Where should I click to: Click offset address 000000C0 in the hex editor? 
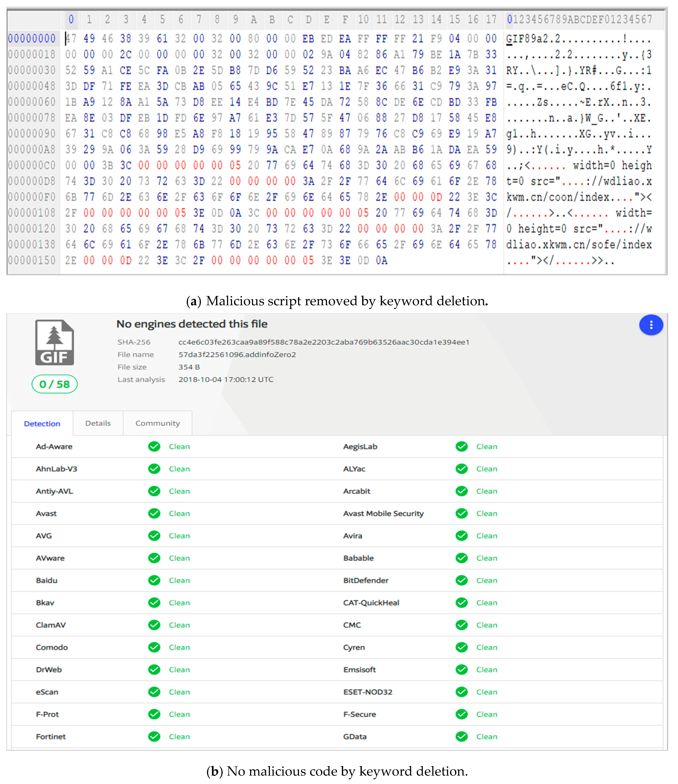32,165
